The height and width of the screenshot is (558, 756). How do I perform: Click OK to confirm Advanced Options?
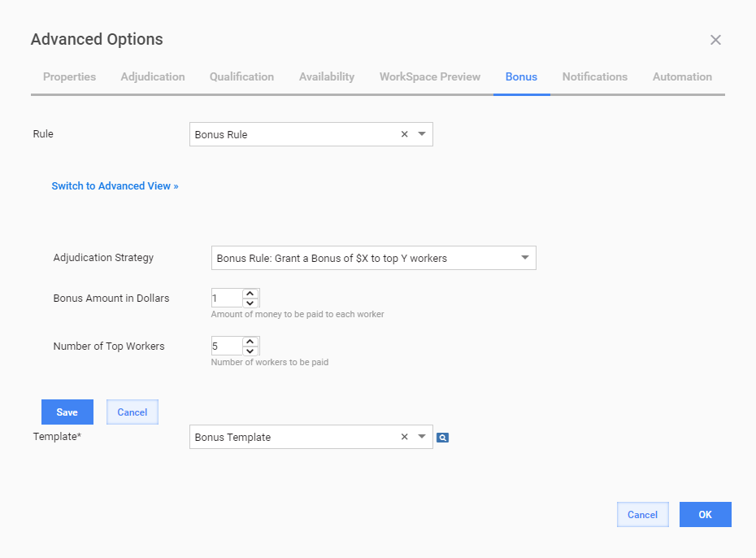coord(706,515)
